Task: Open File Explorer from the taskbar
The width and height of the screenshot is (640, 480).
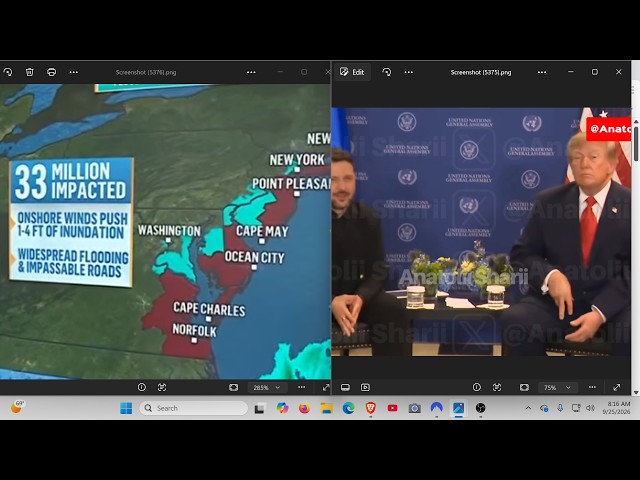Action: pos(327,408)
